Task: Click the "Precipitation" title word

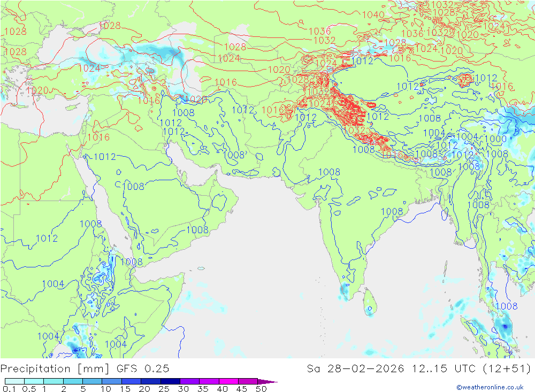Action: click(35, 369)
